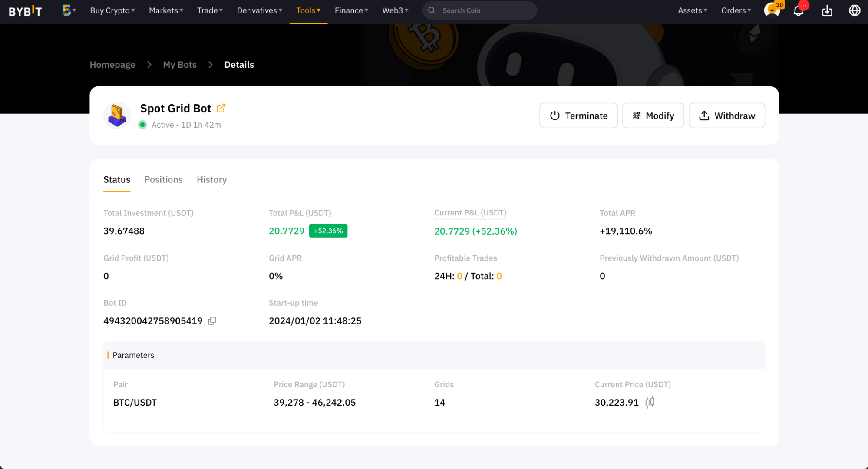The image size is (868, 469).
Task: Open Spot Grid Bot external link icon
Action: (221, 108)
